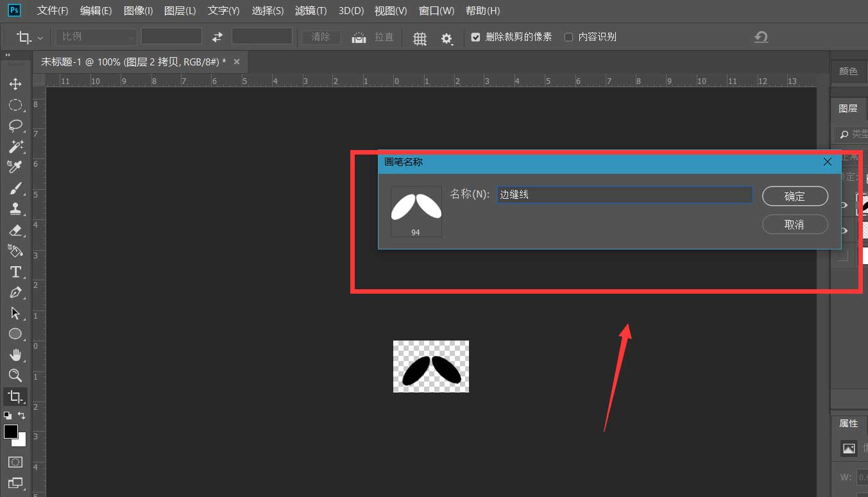
Task: Swap foreground and background colors
Action: click(21, 416)
